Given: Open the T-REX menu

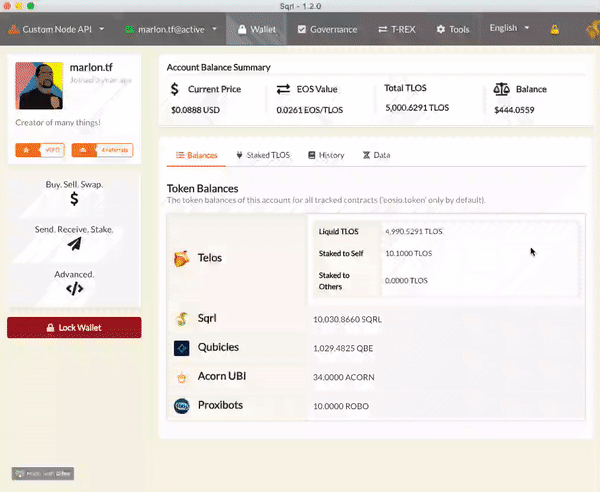Looking at the screenshot, I should (x=397, y=29).
